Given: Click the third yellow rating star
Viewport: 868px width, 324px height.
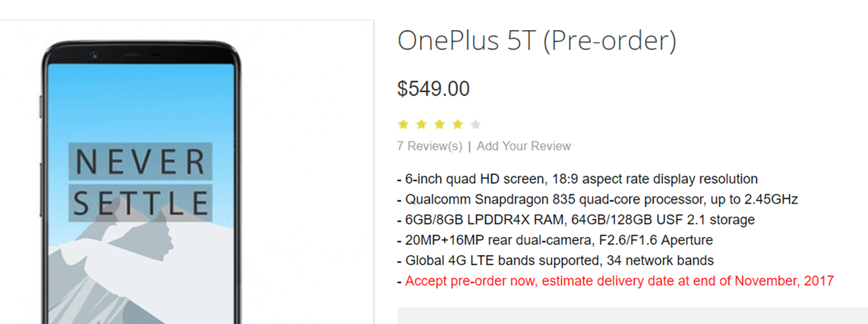Looking at the screenshot, I should [x=439, y=124].
